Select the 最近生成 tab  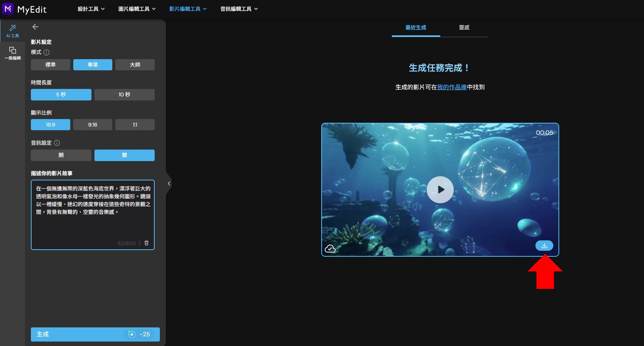point(415,28)
